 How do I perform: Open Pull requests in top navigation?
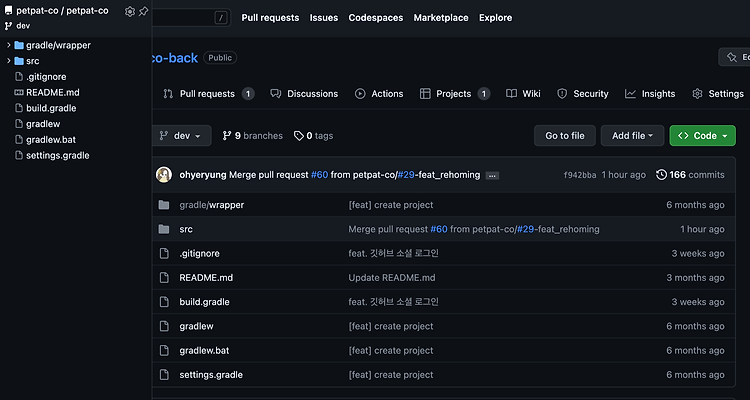pyautogui.click(x=270, y=18)
